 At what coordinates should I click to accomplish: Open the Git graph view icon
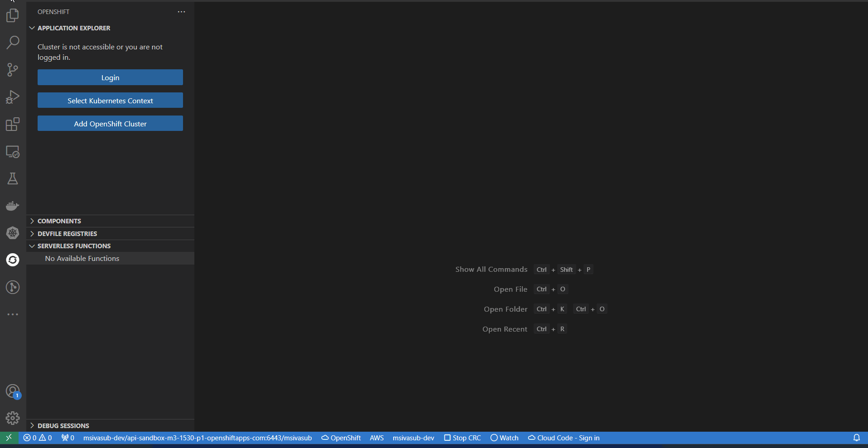(x=13, y=287)
